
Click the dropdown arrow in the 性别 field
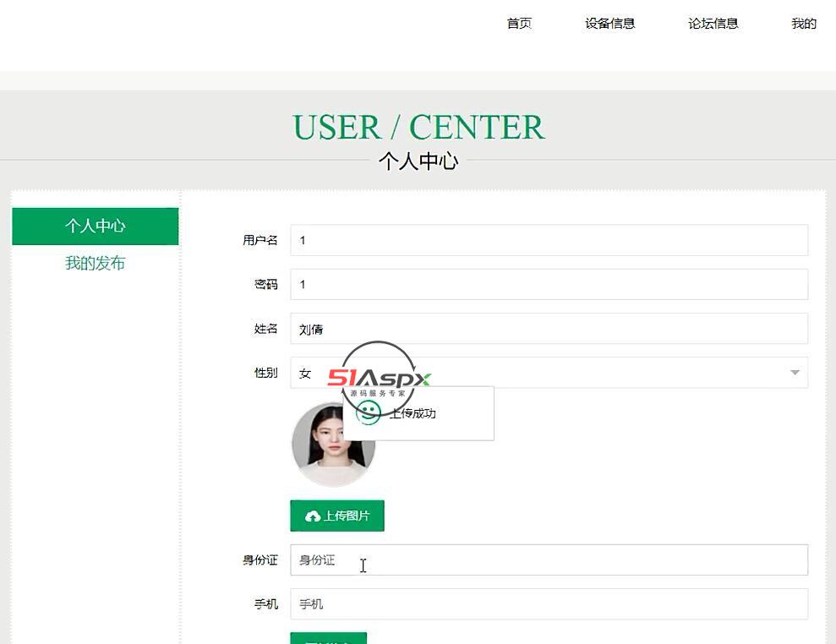click(x=795, y=373)
